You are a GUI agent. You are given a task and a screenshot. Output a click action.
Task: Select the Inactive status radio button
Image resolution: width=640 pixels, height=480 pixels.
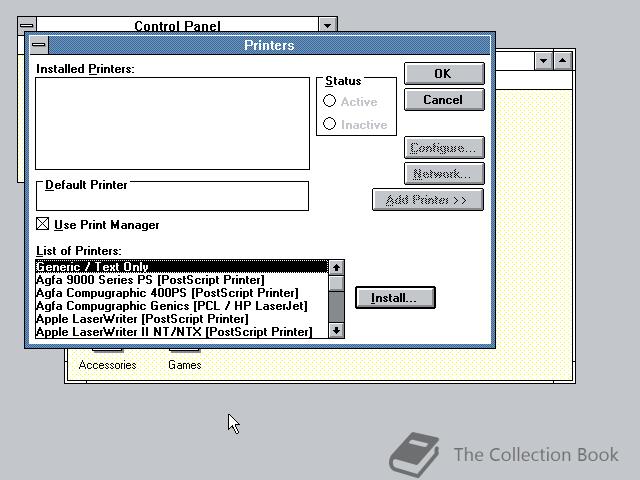click(x=329, y=124)
